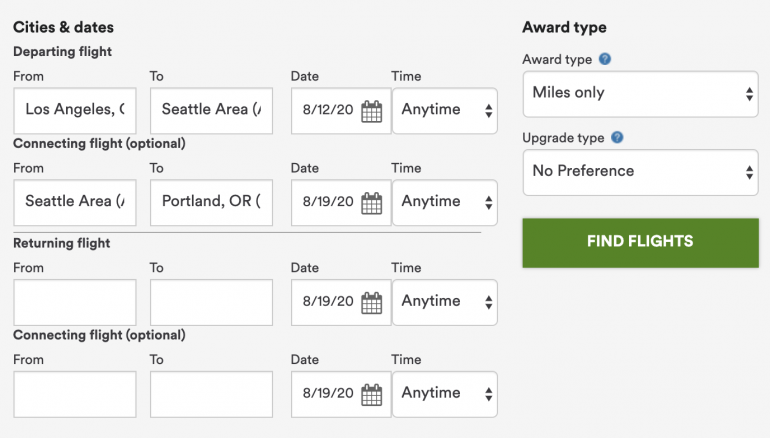Click the Seattle Area departing To field
770x438 pixels.
(x=211, y=110)
